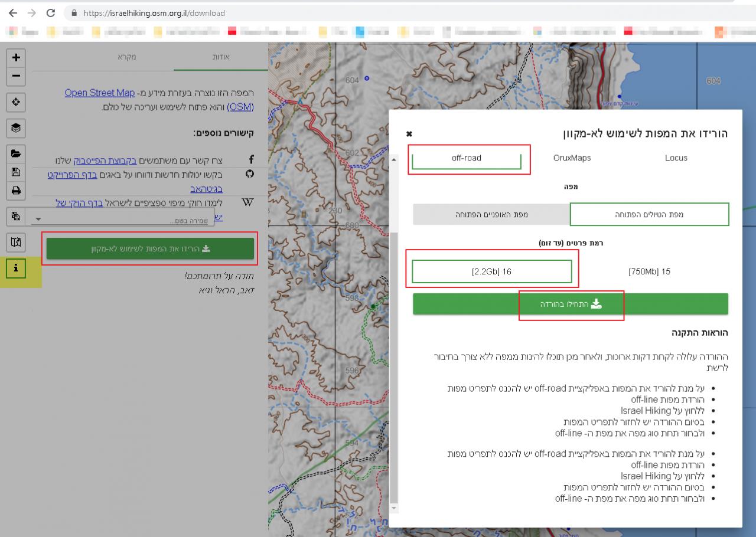Click the open file folder icon
The width and height of the screenshot is (756, 537).
(16, 153)
